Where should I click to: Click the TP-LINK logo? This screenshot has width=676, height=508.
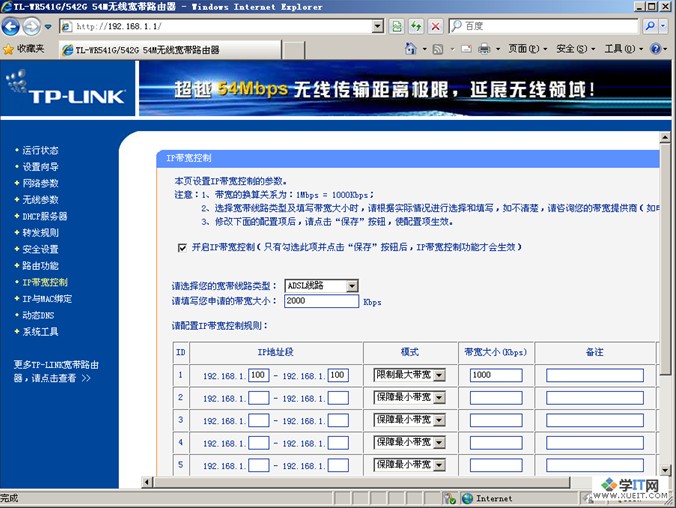[x=67, y=89]
